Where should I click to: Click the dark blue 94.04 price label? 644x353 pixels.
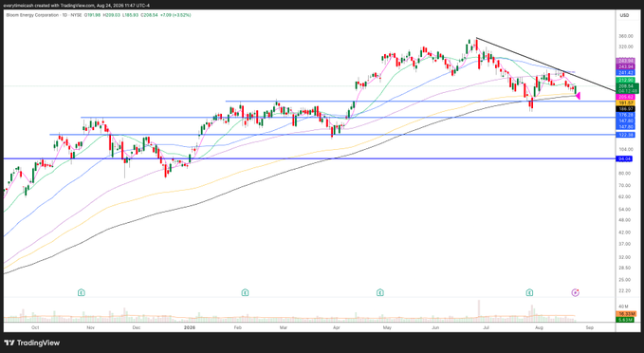(x=625, y=158)
